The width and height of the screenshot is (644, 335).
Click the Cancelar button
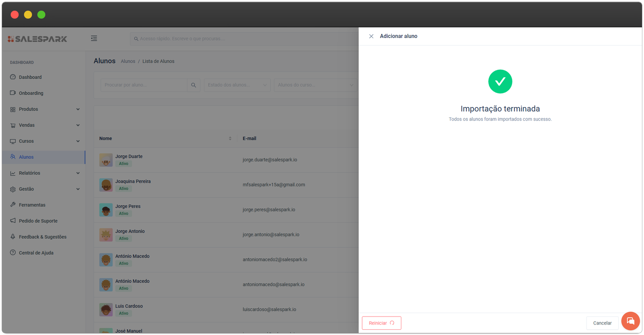[x=602, y=323]
